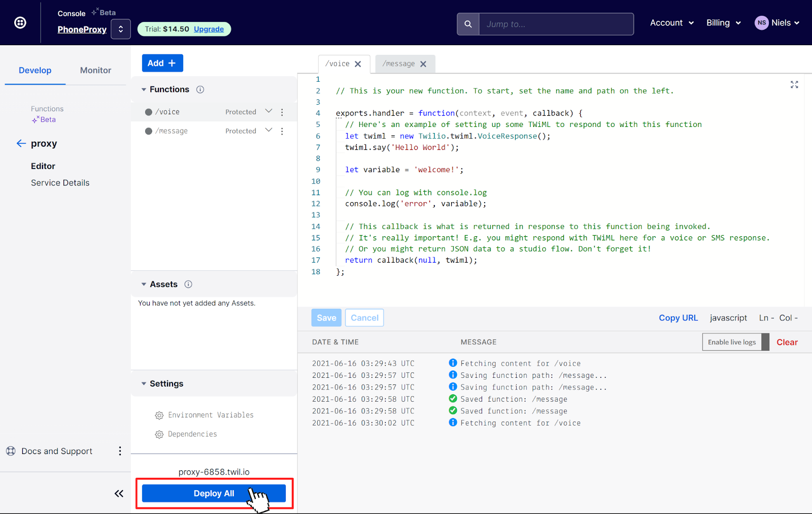Switch to the Develop tab
The height and width of the screenshot is (514, 812).
pyautogui.click(x=35, y=70)
